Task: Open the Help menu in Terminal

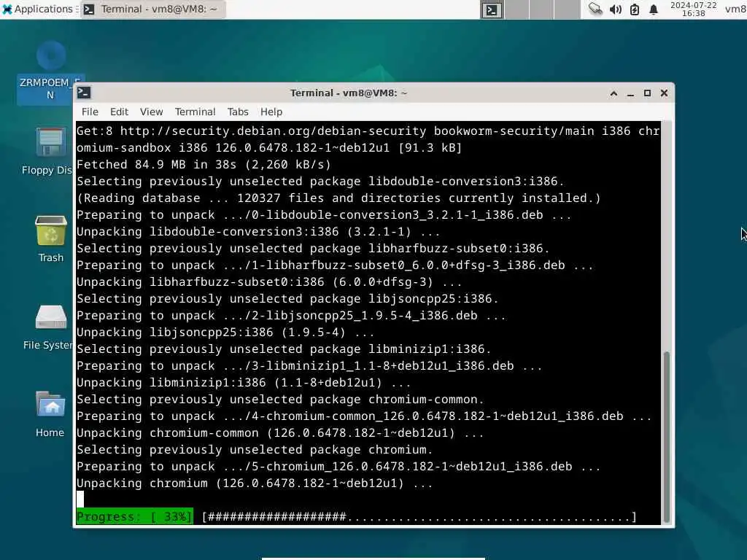Action: pos(271,112)
